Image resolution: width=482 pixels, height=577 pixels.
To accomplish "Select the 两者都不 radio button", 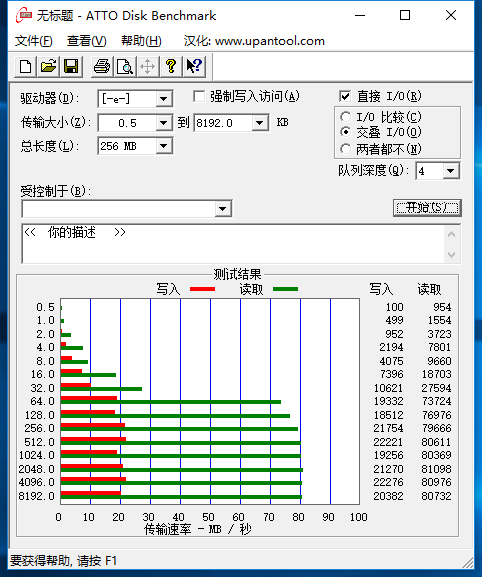I will (x=345, y=149).
